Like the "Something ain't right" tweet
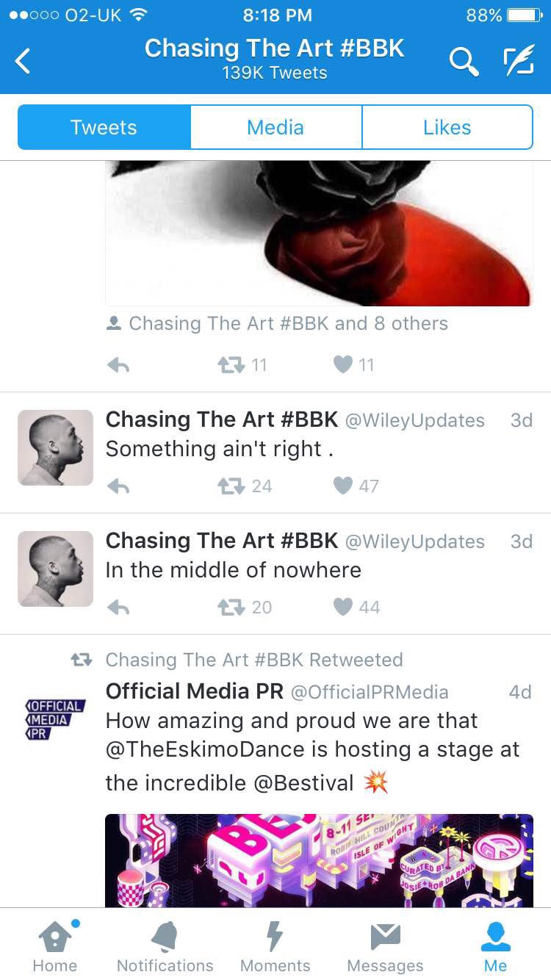Image resolution: width=551 pixels, height=980 pixels. pyautogui.click(x=343, y=486)
